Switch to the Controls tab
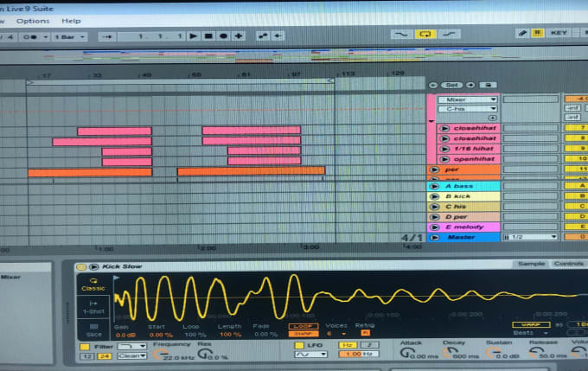The width and height of the screenshot is (588, 371). 568,264
